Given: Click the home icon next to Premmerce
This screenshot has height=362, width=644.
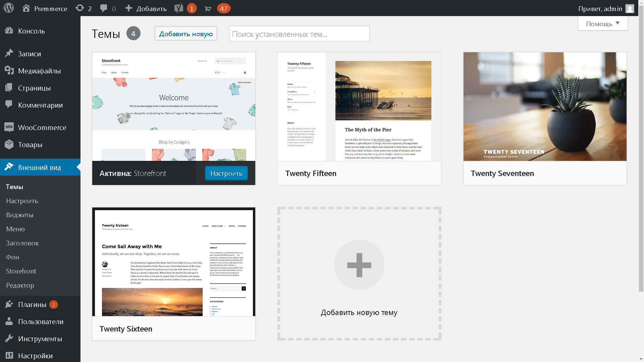Looking at the screenshot, I should [x=26, y=8].
